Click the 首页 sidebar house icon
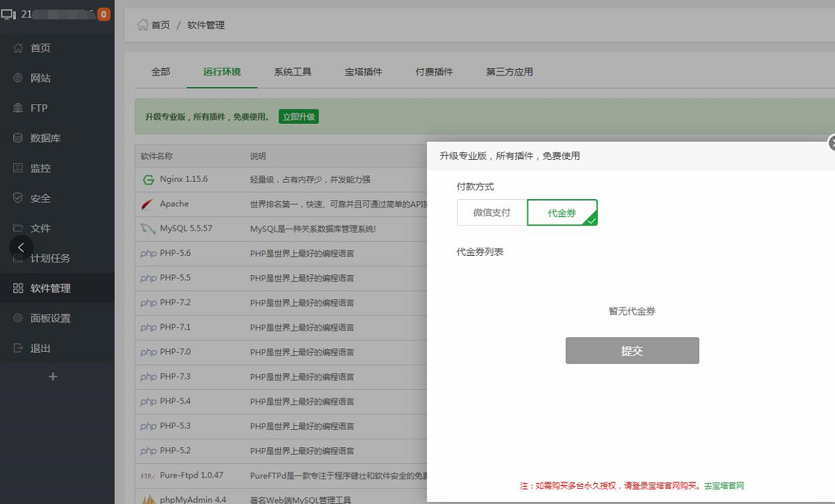Image resolution: width=835 pixels, height=504 pixels. [x=18, y=48]
